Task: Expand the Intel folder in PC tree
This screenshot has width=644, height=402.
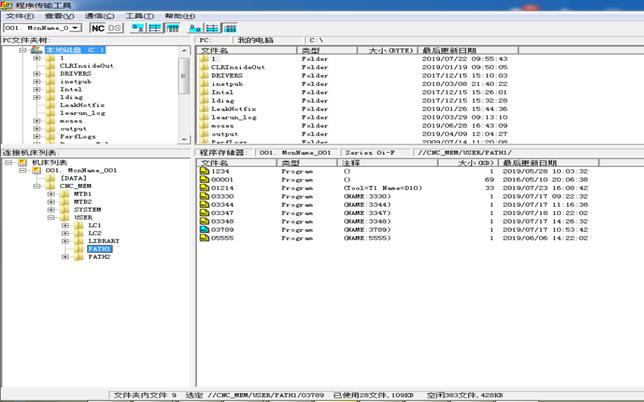Action: (x=37, y=90)
